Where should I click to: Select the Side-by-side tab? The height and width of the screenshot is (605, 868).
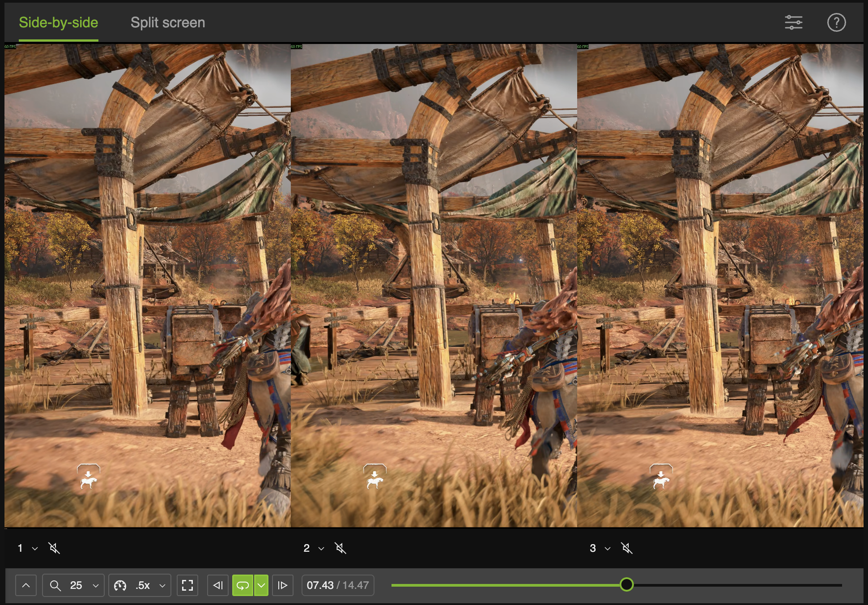point(58,22)
